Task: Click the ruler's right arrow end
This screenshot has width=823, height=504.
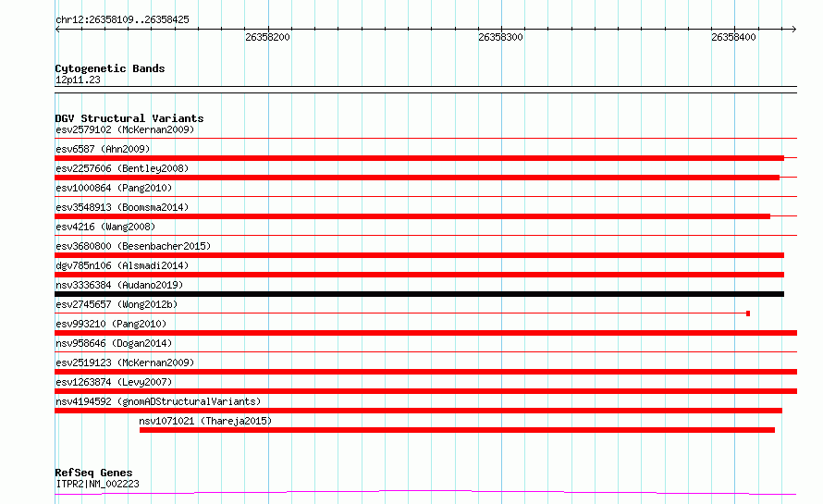Action: click(x=793, y=30)
